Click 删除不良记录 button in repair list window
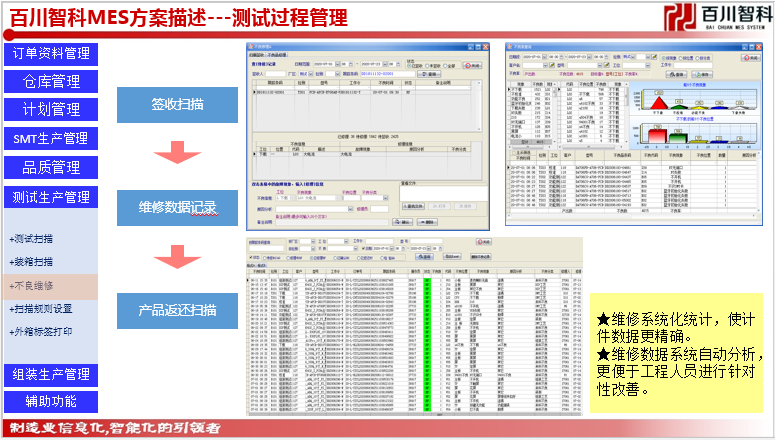The width and height of the screenshot is (775, 440). (x=480, y=257)
